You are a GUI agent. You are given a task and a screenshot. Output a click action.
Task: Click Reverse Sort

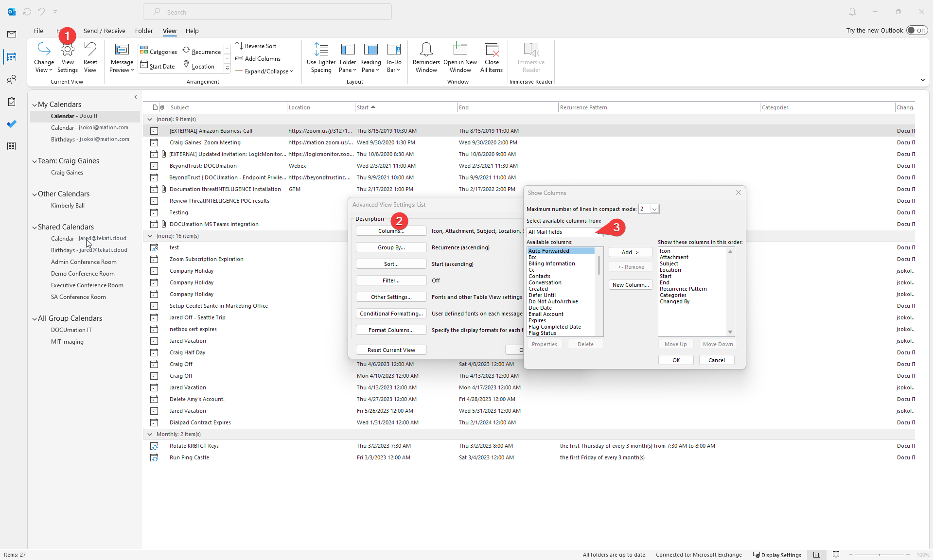pos(256,46)
